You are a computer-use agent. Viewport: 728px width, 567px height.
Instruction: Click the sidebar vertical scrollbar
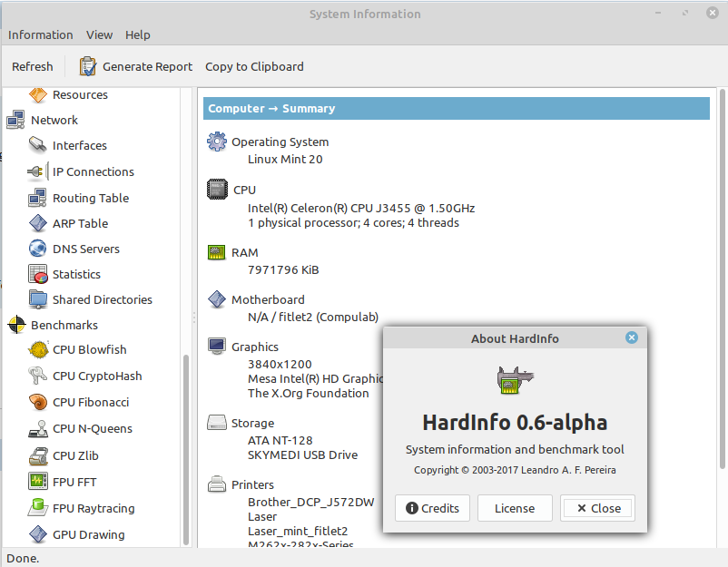(186, 449)
